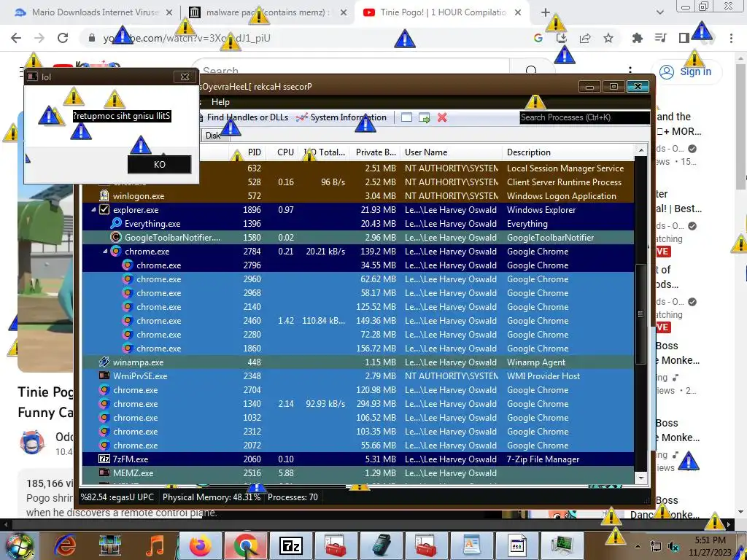Click the find window and thread icon with green arrow
The image size is (747, 560).
(425, 117)
